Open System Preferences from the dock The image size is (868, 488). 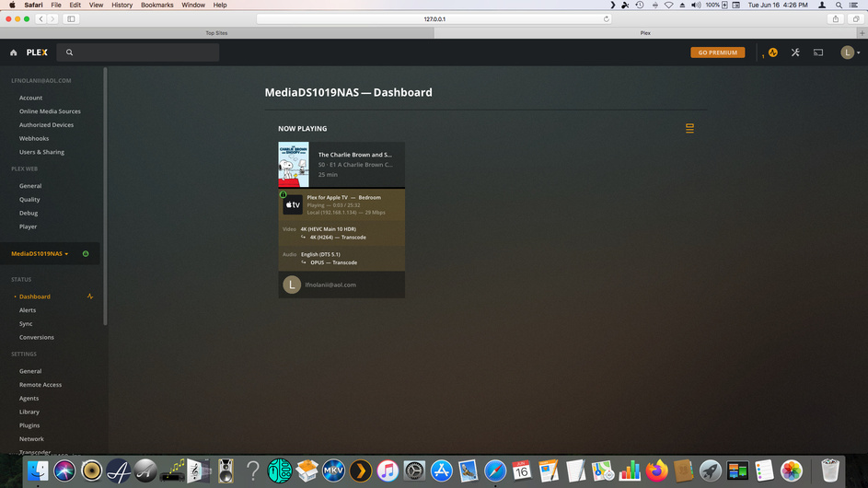414,471
